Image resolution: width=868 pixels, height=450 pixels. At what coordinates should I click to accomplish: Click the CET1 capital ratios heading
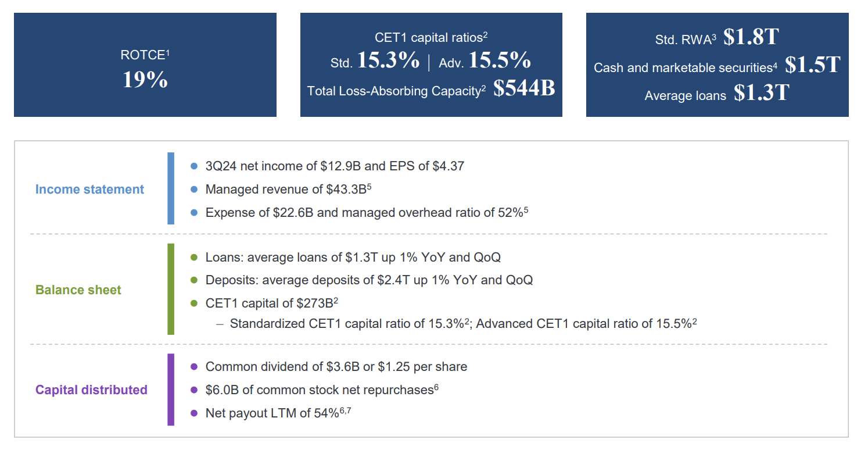click(x=431, y=38)
